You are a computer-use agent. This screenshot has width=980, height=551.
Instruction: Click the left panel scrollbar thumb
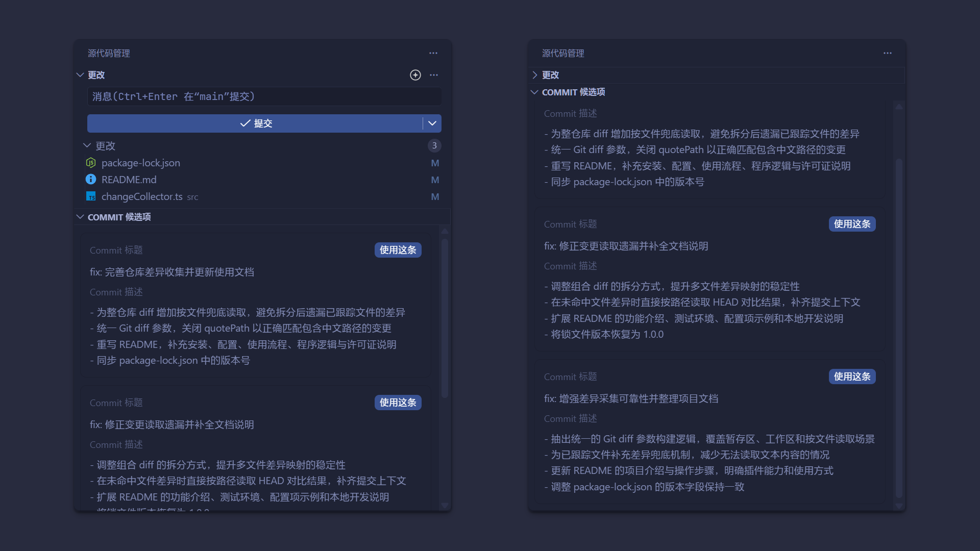coord(445,318)
